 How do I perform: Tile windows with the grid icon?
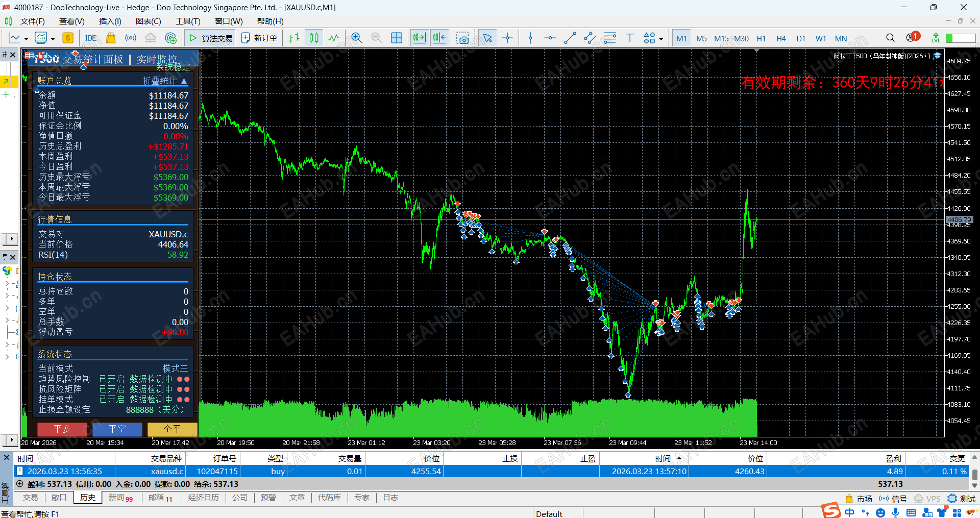[397, 38]
